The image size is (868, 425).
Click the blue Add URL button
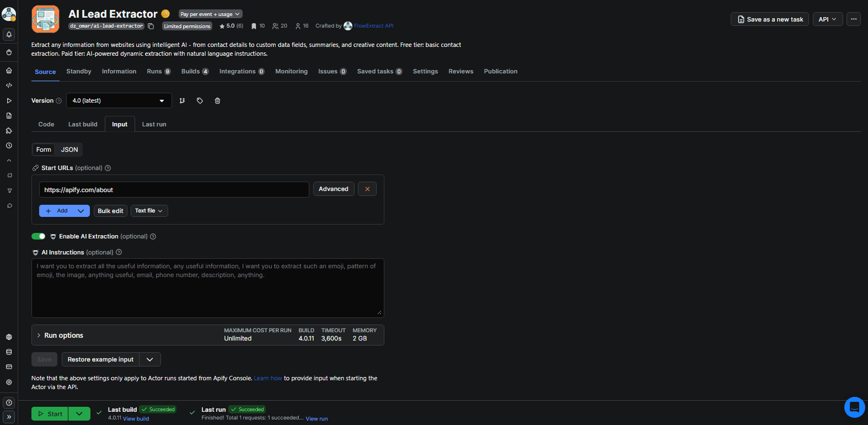tap(57, 211)
